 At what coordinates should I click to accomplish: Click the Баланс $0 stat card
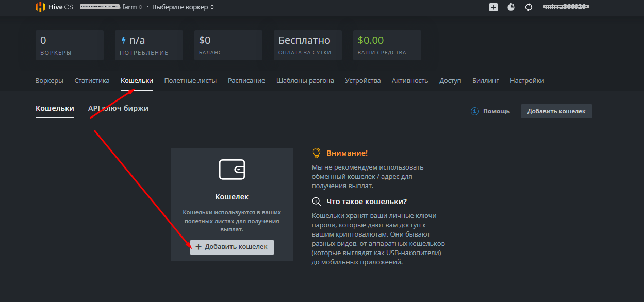coord(228,45)
